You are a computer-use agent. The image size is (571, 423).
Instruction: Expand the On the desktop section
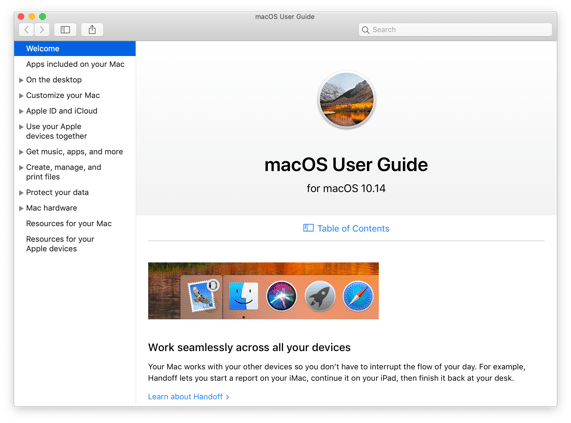click(21, 80)
